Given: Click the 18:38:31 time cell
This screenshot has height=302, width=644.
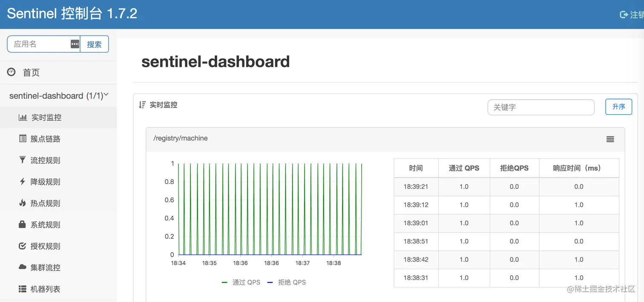Looking at the screenshot, I should tap(416, 278).
